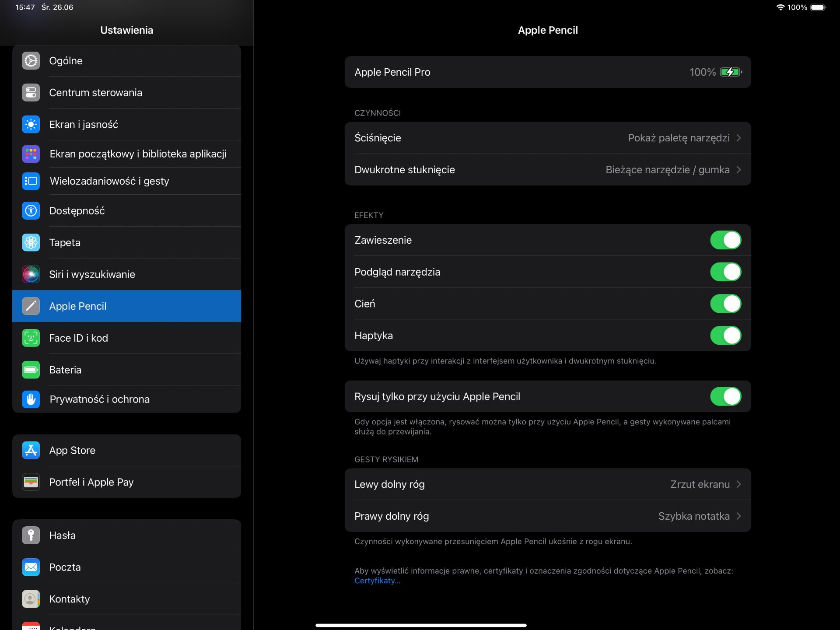Image resolution: width=840 pixels, height=630 pixels.
Task: Select the Pokaż paletę narzędzi value
Action: tap(679, 138)
